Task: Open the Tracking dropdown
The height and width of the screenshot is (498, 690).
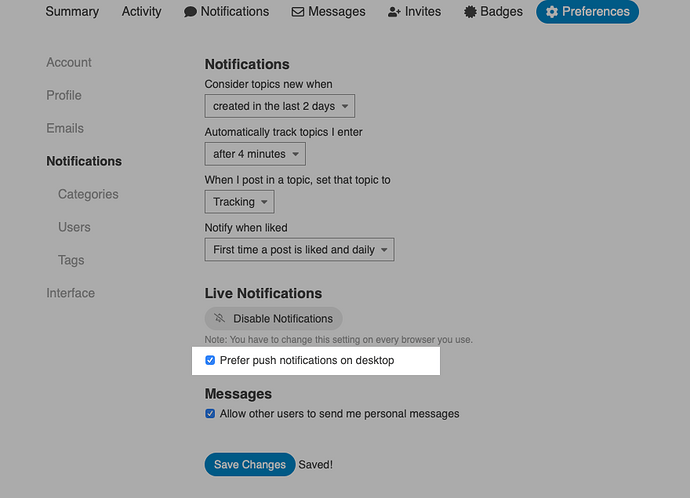Action: [x=239, y=202]
